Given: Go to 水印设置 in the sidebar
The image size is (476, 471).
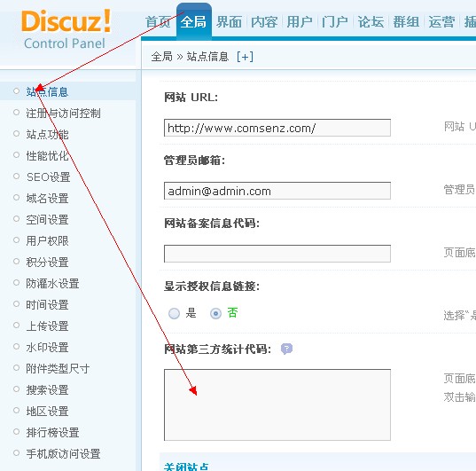Looking at the screenshot, I should [47, 348].
